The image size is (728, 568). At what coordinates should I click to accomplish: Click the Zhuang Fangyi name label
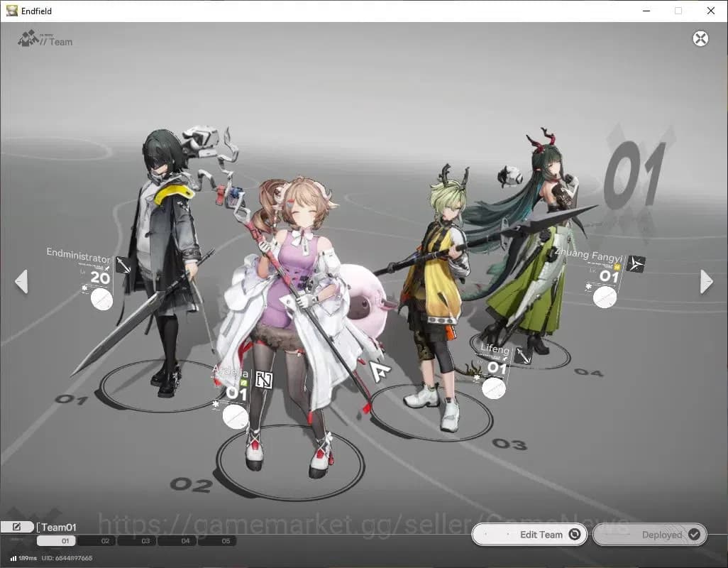tap(589, 254)
